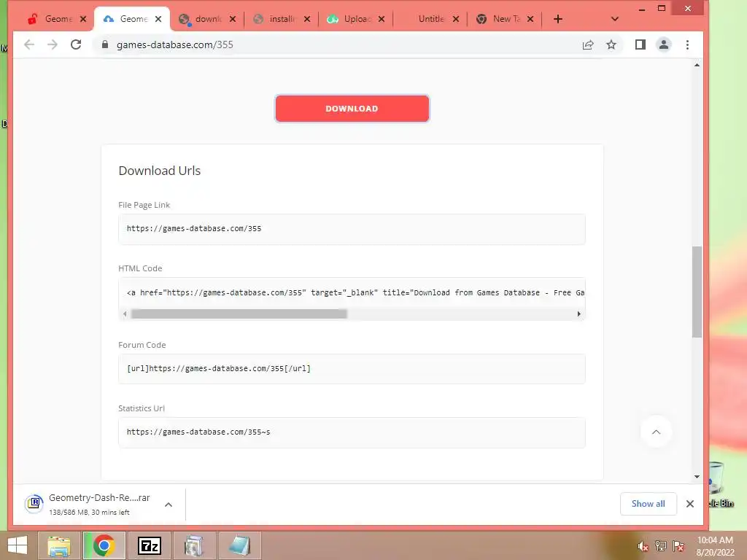
Task: Share this page using the share icon
Action: click(x=588, y=44)
